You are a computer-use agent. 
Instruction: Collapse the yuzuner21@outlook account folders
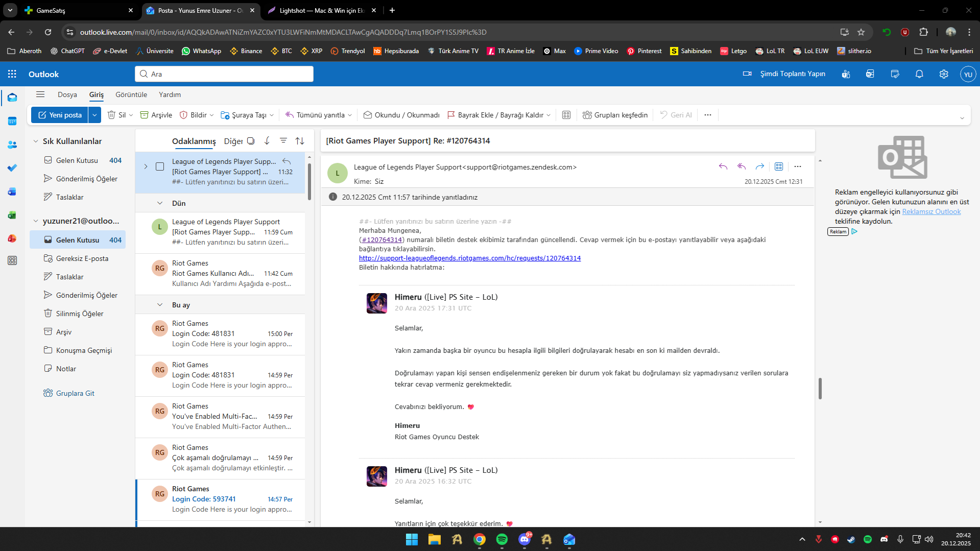click(36, 221)
